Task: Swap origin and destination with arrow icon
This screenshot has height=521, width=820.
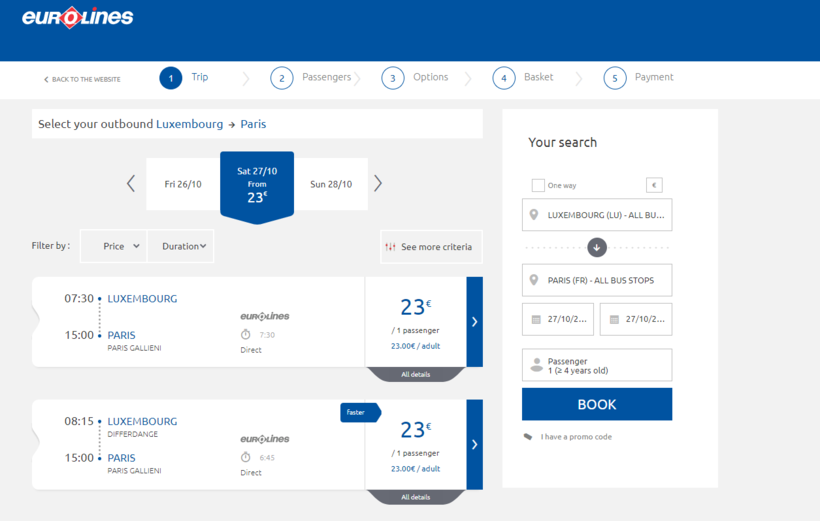Action: point(597,247)
